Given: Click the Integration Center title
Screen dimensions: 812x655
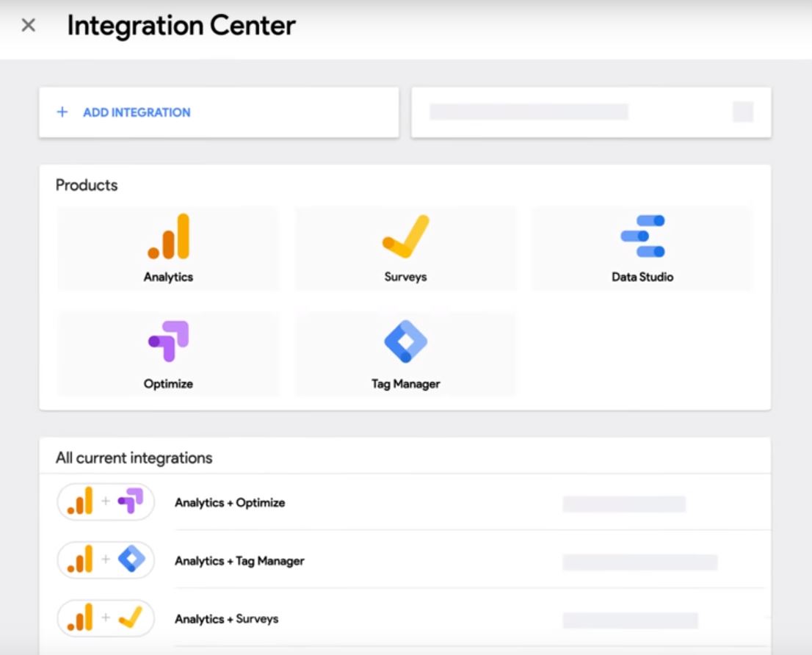Looking at the screenshot, I should [x=181, y=26].
